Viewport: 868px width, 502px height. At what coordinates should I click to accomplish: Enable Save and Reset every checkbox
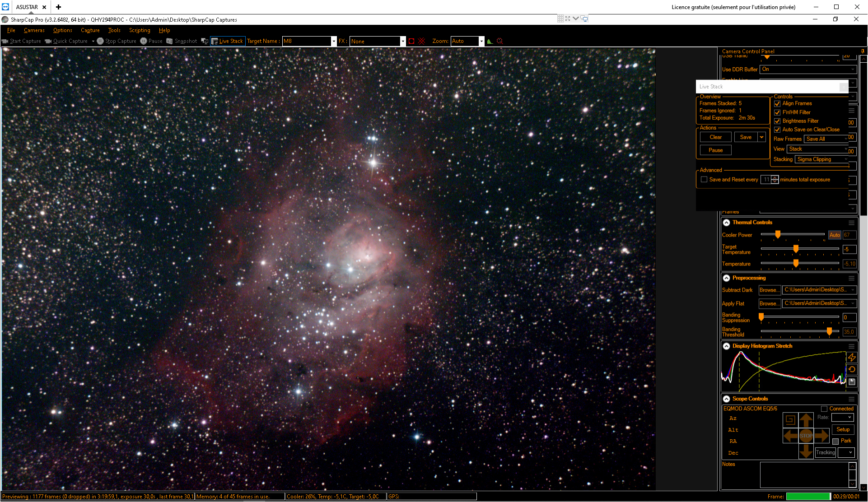(x=704, y=180)
